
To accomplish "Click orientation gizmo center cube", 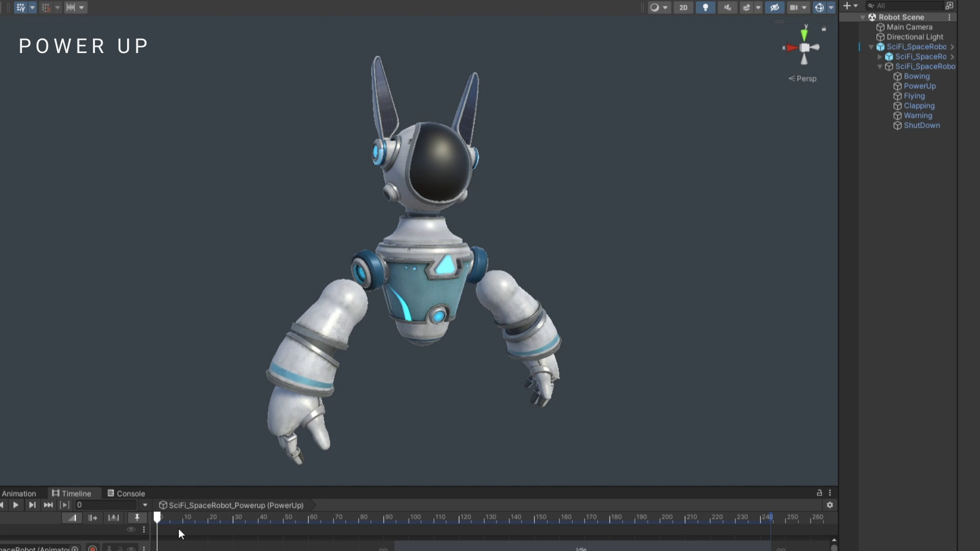I will pyautogui.click(x=804, y=47).
